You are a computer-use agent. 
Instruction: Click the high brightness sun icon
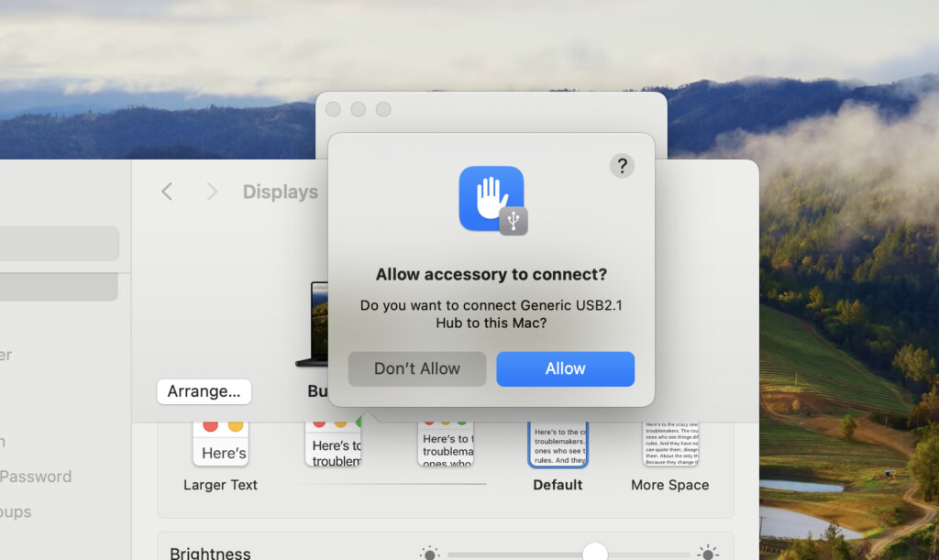pos(708,554)
